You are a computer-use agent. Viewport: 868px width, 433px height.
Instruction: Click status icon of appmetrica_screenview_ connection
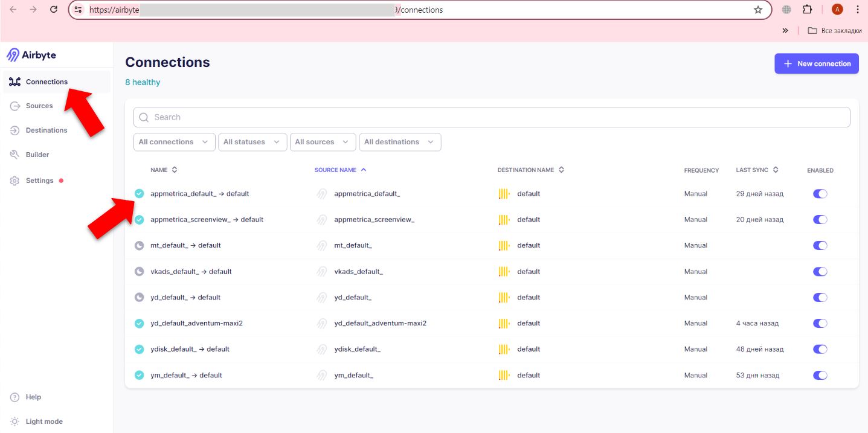click(x=139, y=220)
